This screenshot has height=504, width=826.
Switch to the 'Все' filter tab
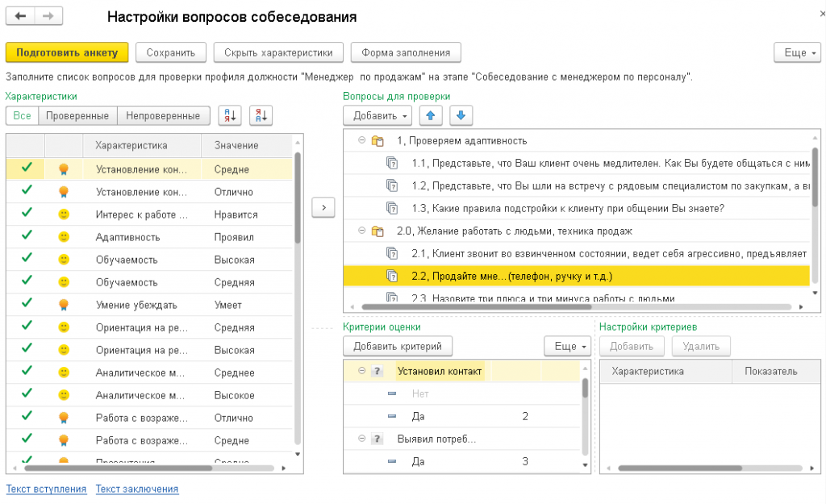coord(22,116)
